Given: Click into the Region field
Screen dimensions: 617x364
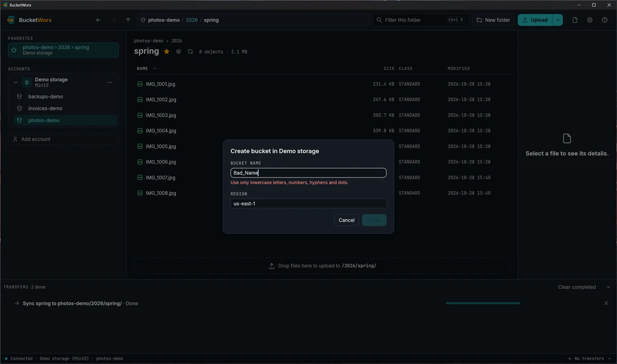Looking at the screenshot, I should 308,204.
